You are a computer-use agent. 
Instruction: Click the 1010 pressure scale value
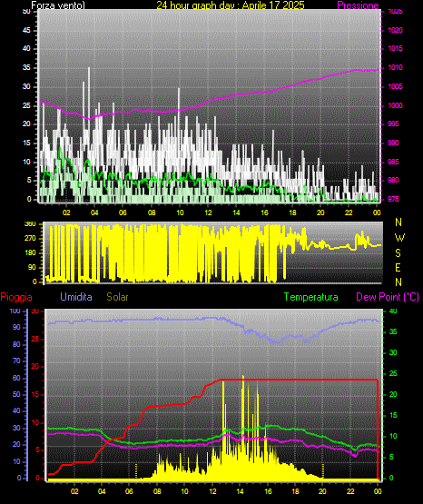click(395, 67)
